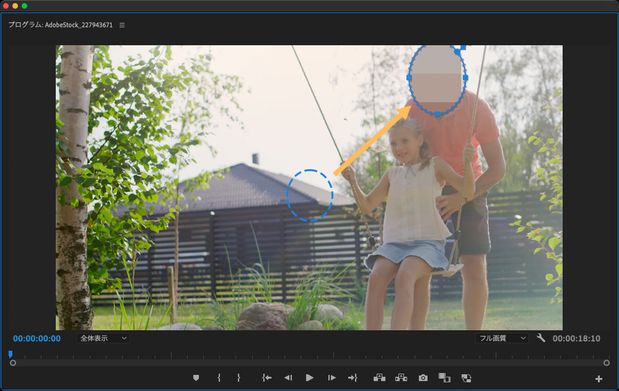Toggle the proxies icon
This screenshot has width=619, height=391.
pyautogui.click(x=466, y=378)
